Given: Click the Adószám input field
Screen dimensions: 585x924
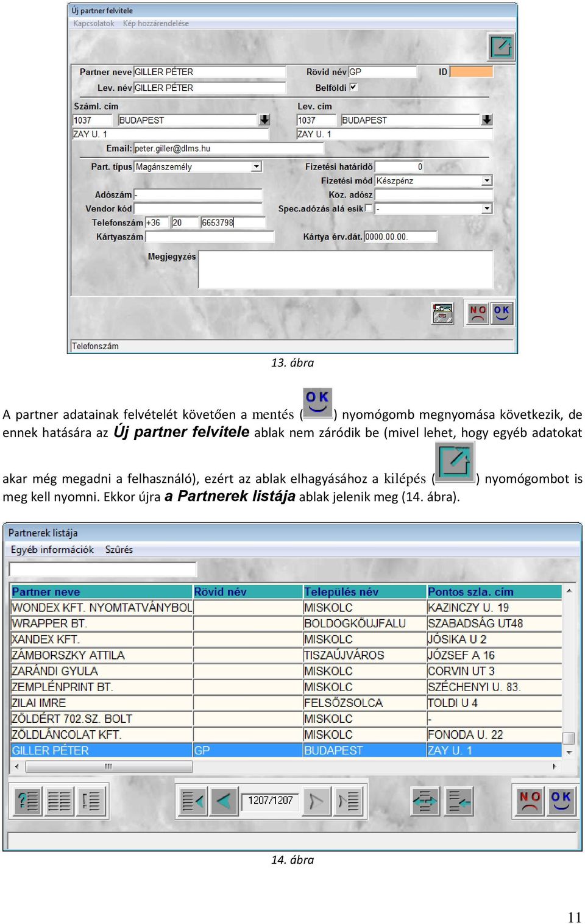Looking at the screenshot, I should coord(197,195).
